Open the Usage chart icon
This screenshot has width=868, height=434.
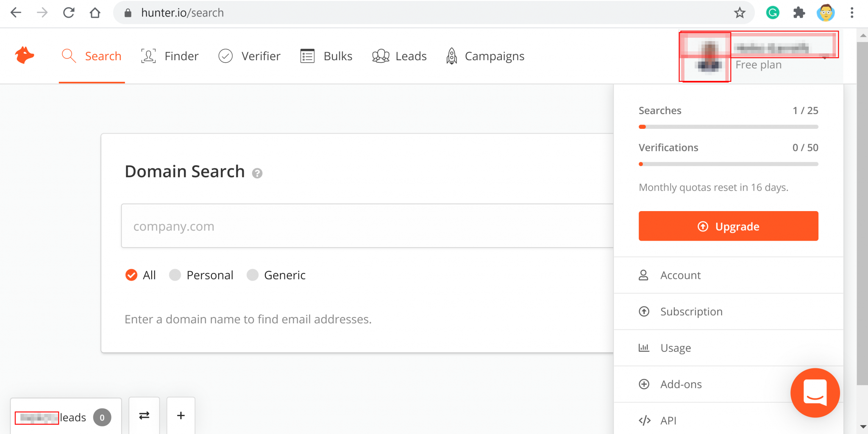coord(644,348)
